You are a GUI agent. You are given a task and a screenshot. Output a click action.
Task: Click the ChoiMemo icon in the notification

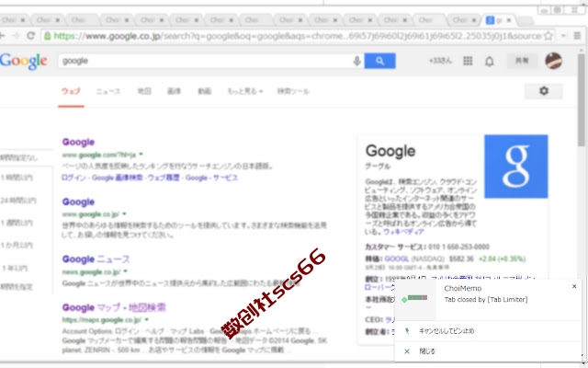[415, 298]
